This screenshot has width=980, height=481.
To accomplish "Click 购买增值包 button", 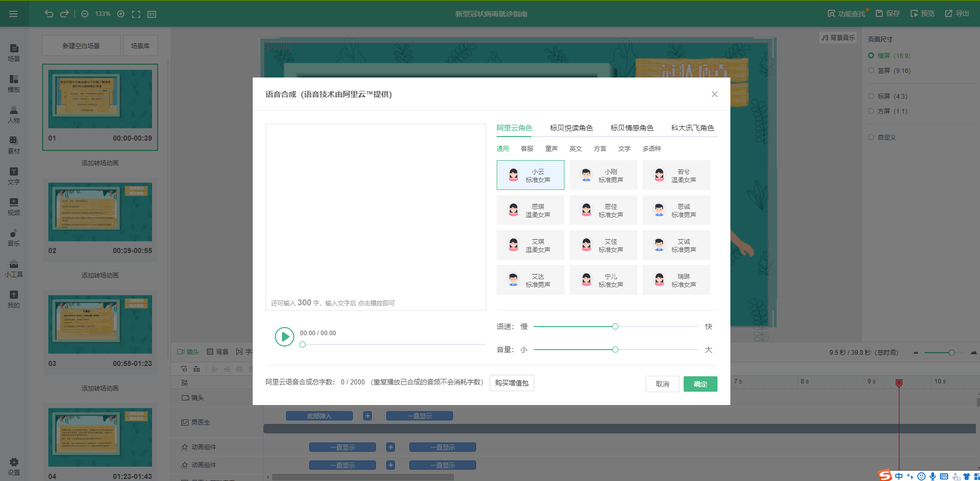I will [x=512, y=383].
